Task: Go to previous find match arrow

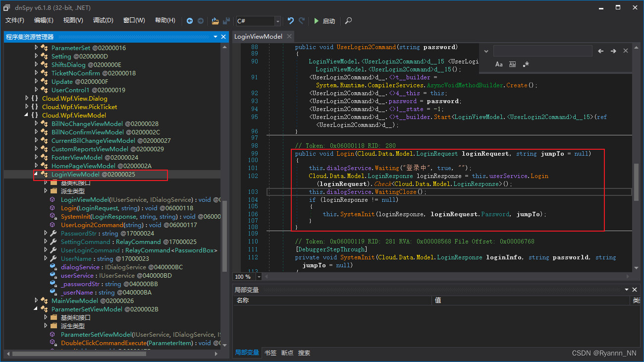Action: 601,51
